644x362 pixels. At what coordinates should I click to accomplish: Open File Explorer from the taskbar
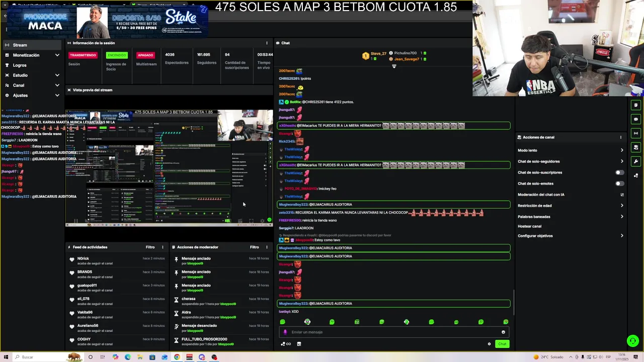pyautogui.click(x=140, y=357)
